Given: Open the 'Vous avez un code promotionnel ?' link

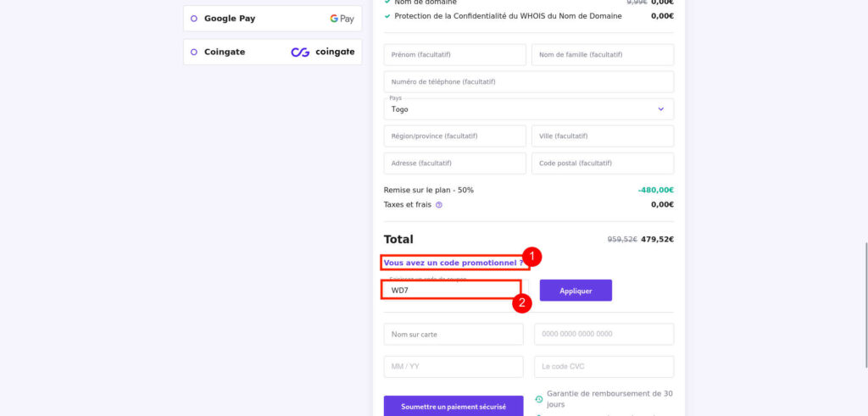Looking at the screenshot, I should pyautogui.click(x=453, y=263).
